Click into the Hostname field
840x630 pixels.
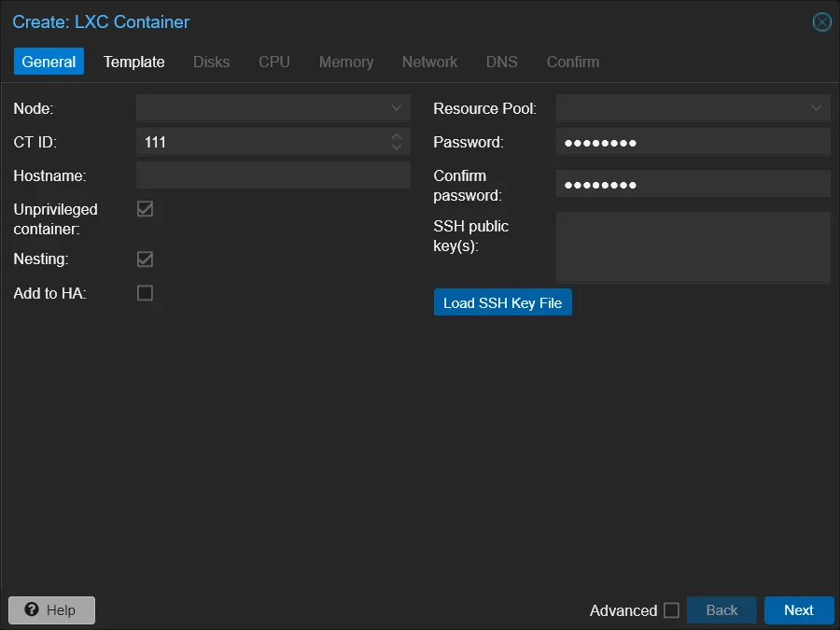273,175
